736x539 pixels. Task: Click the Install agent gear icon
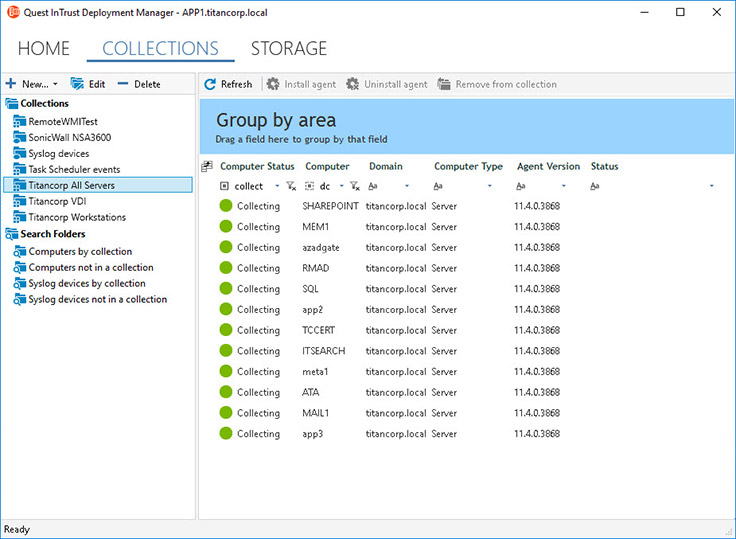(x=273, y=85)
